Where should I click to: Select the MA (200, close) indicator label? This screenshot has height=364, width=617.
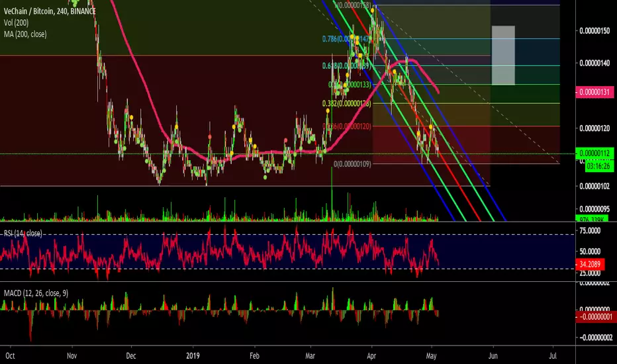(25, 34)
